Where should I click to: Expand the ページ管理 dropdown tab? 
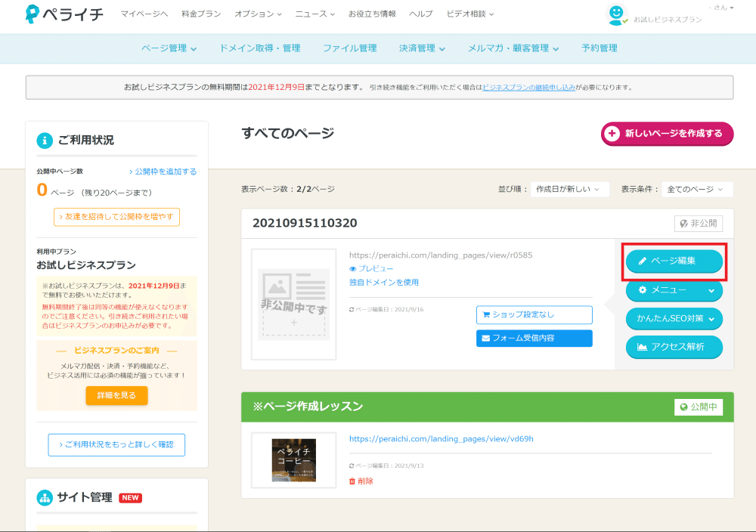click(x=169, y=48)
